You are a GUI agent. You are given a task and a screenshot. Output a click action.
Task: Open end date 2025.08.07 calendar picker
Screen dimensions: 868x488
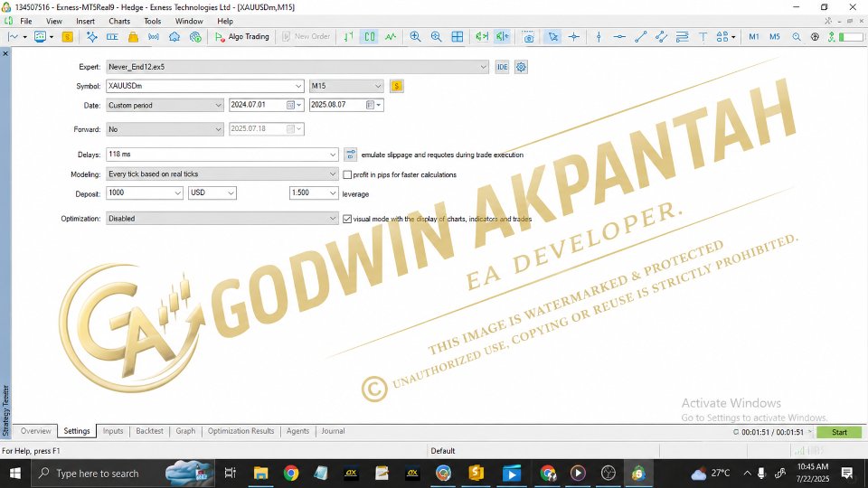(373, 105)
